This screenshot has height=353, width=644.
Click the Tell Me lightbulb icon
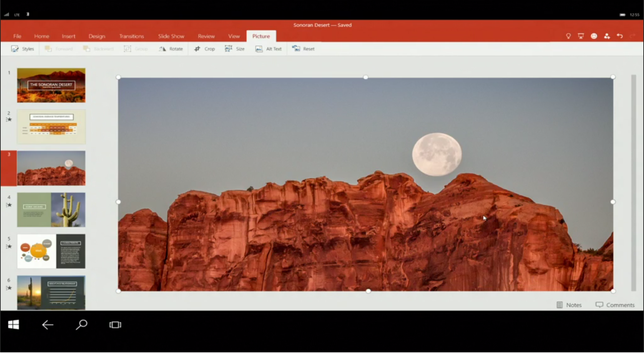click(568, 36)
